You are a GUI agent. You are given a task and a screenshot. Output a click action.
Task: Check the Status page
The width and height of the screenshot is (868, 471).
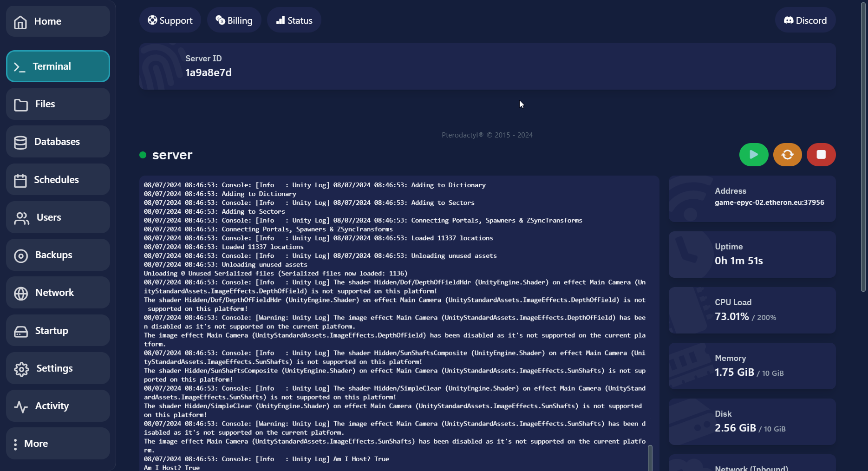294,20
